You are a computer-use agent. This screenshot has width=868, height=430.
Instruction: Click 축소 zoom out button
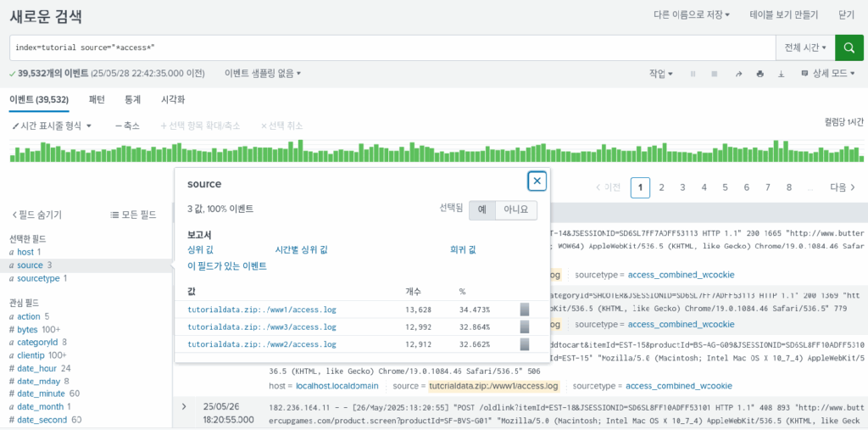tap(127, 126)
